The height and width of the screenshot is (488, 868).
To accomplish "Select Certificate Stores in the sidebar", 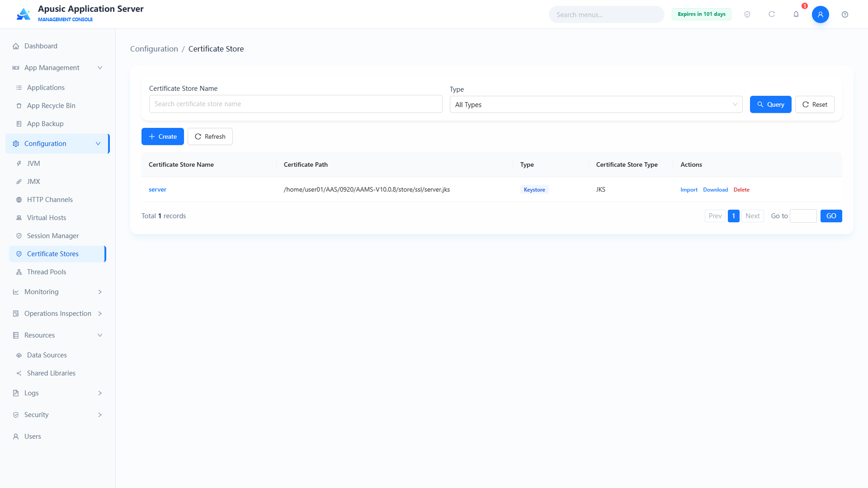I will 57,254.
